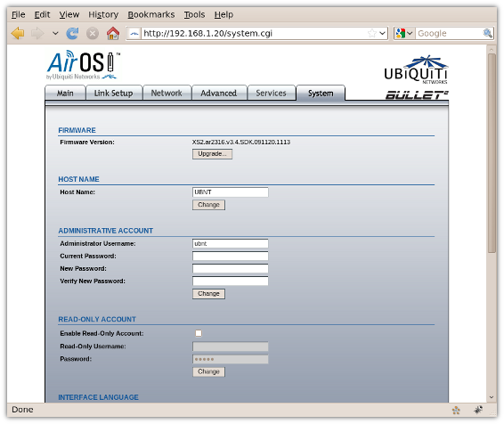
Task: Click the Done status bar text
Action: click(22, 410)
